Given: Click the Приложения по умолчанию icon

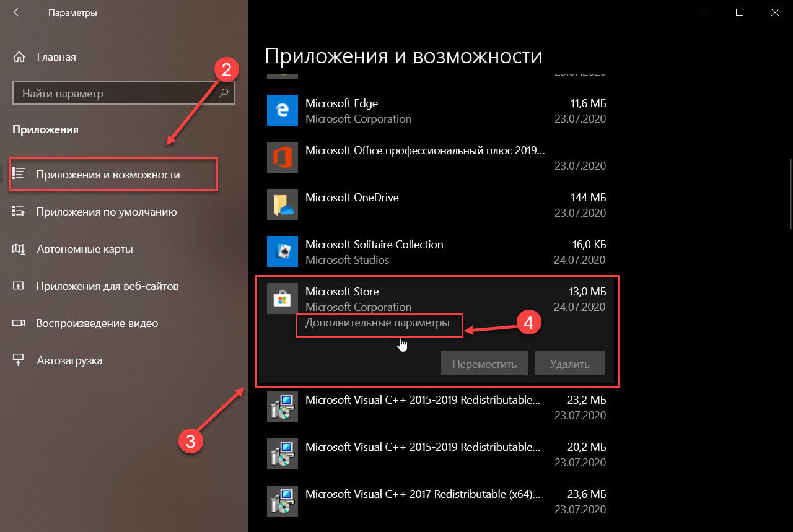Looking at the screenshot, I should pos(19,212).
